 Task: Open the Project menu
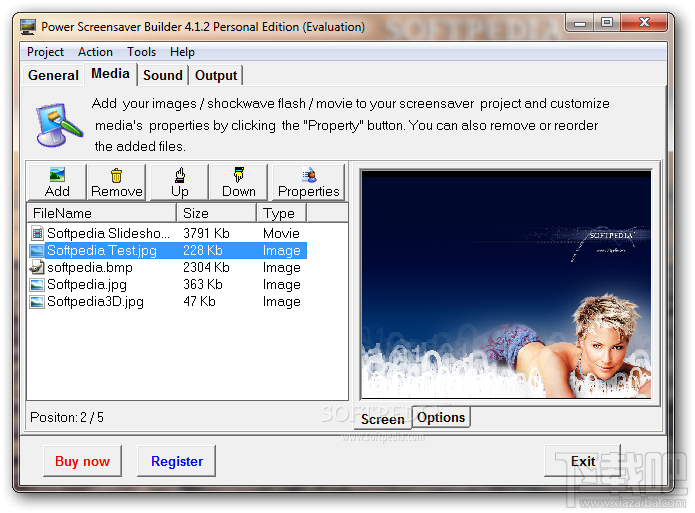click(x=45, y=52)
